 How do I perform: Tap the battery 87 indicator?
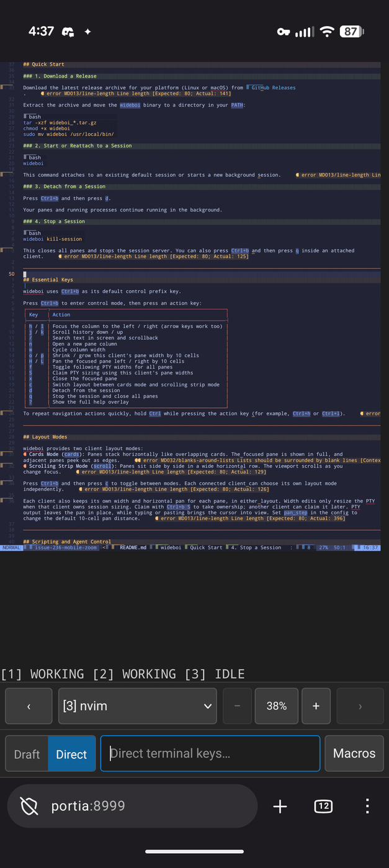click(351, 31)
